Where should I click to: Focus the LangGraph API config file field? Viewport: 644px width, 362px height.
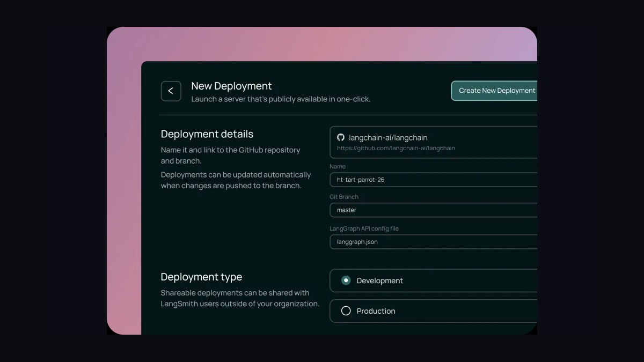pyautogui.click(x=434, y=242)
